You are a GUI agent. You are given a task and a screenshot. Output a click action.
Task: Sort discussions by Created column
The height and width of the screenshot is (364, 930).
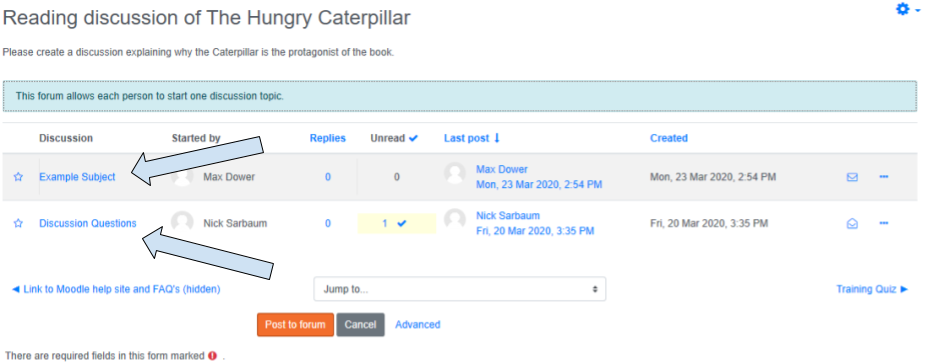[668, 138]
